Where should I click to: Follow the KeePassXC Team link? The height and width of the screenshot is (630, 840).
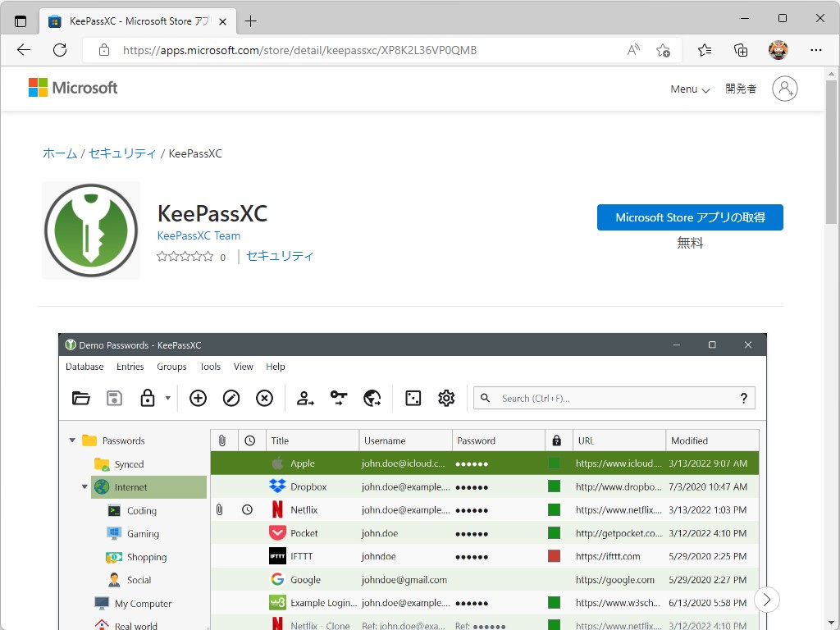tap(198, 235)
